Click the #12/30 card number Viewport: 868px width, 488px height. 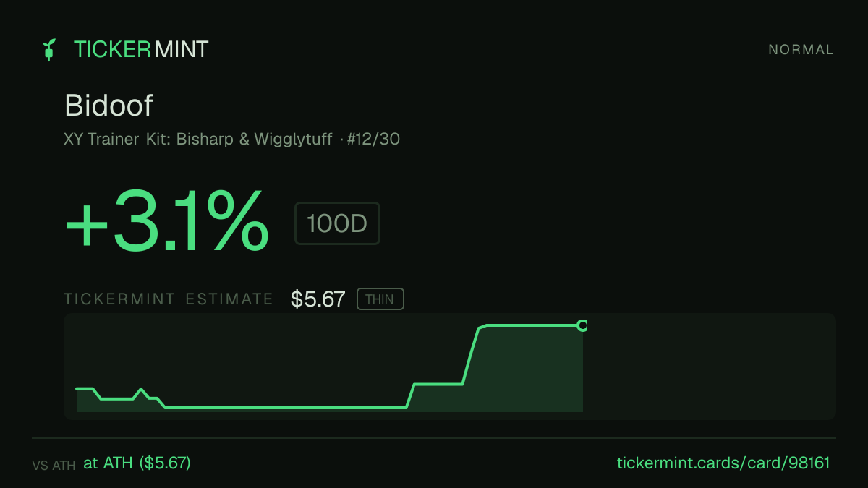click(373, 139)
